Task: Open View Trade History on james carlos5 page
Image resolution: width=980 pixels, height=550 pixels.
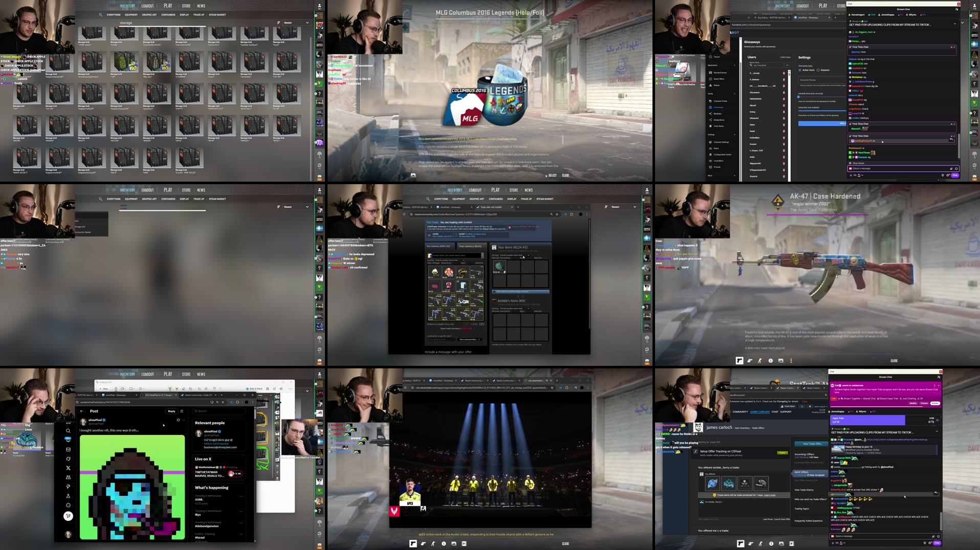Action: tap(804, 490)
